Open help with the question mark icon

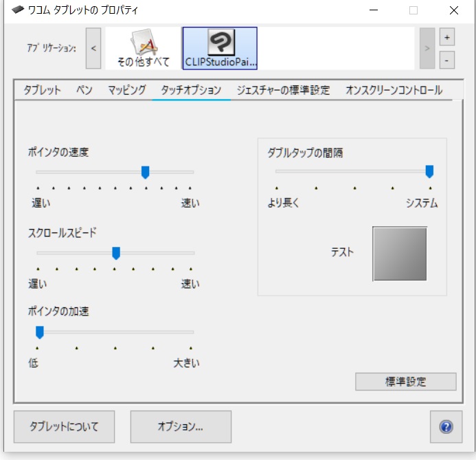pyautogui.click(x=446, y=426)
